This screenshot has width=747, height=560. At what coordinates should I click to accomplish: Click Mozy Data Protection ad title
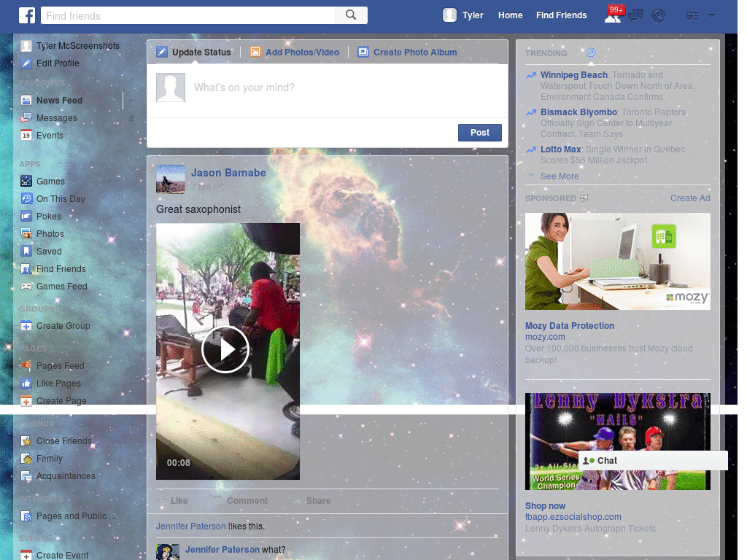tap(569, 326)
